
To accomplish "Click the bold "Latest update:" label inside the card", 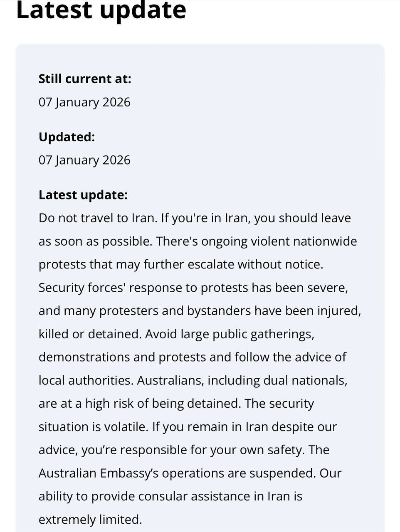I will 83,195.
